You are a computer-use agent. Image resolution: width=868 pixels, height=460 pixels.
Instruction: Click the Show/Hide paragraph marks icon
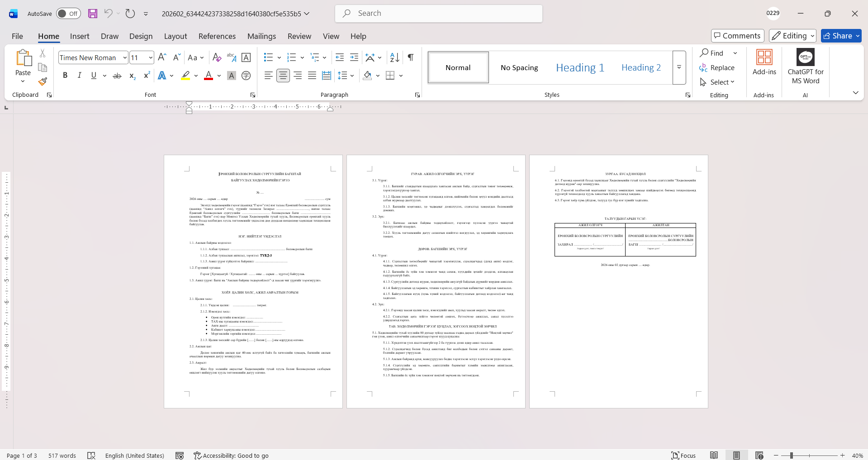click(410, 57)
